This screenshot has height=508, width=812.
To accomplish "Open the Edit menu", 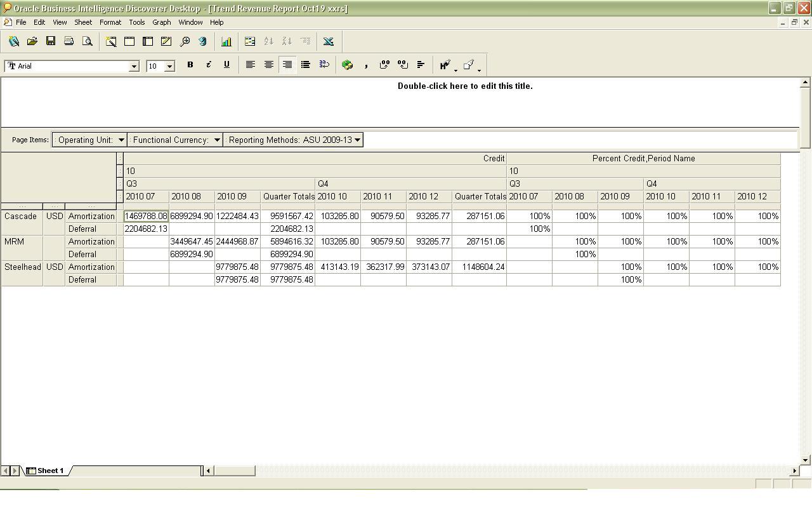I will click(39, 22).
